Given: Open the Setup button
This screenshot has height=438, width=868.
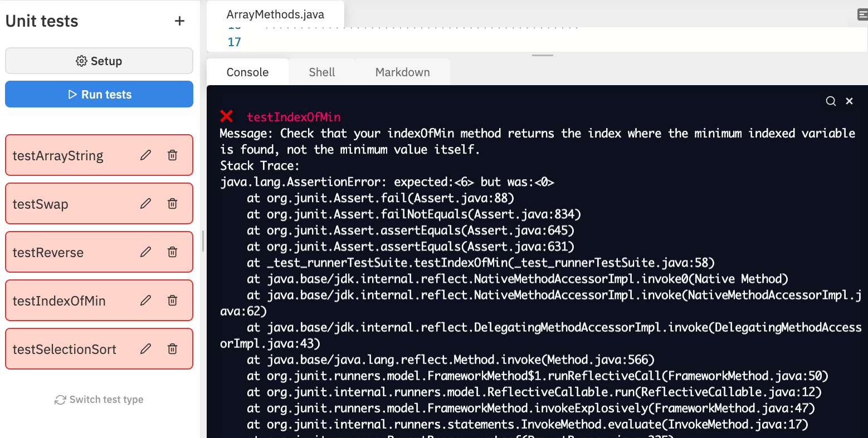Looking at the screenshot, I should [x=99, y=61].
